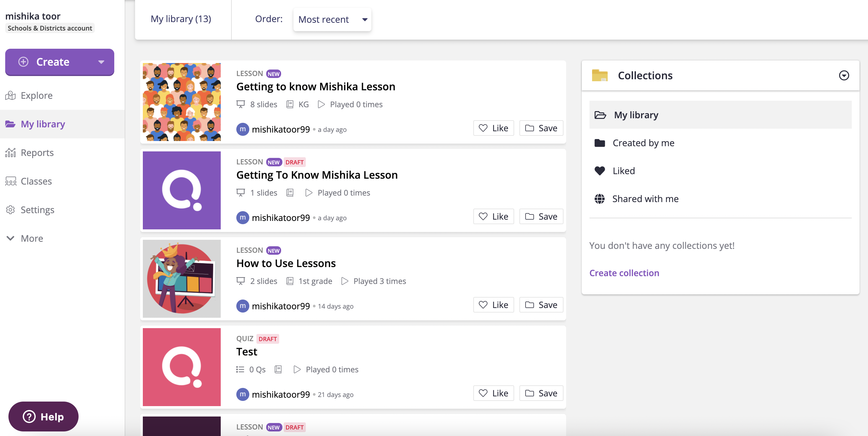The width and height of the screenshot is (868, 436).
Task: Click the My library navigation item
Action: pos(43,123)
